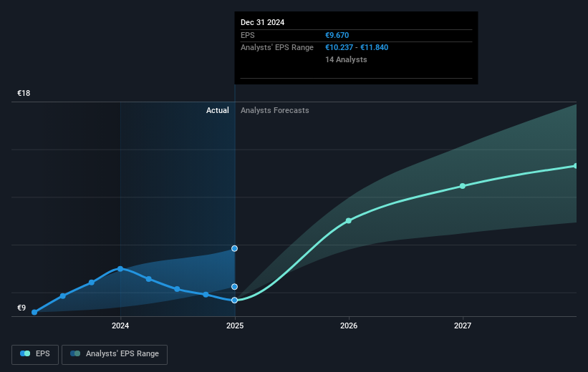Click the Dec 31 2024 tooltip date

(263, 22)
